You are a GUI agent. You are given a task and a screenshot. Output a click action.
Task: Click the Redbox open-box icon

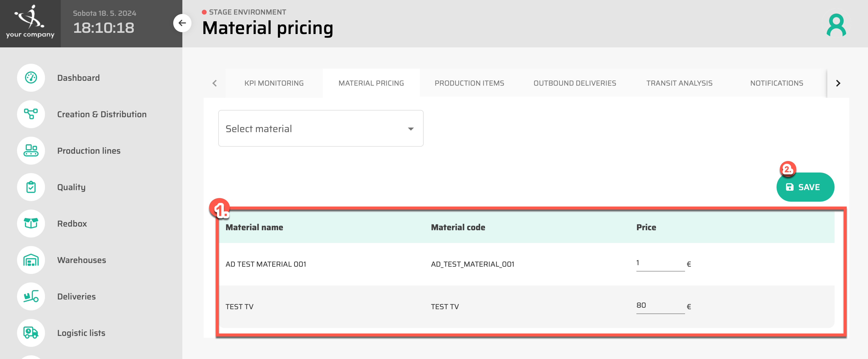coord(31,223)
